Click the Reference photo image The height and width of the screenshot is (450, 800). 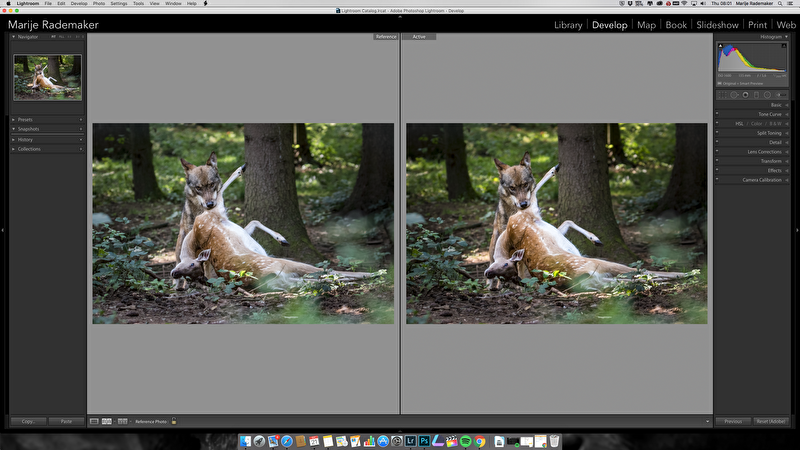click(243, 223)
